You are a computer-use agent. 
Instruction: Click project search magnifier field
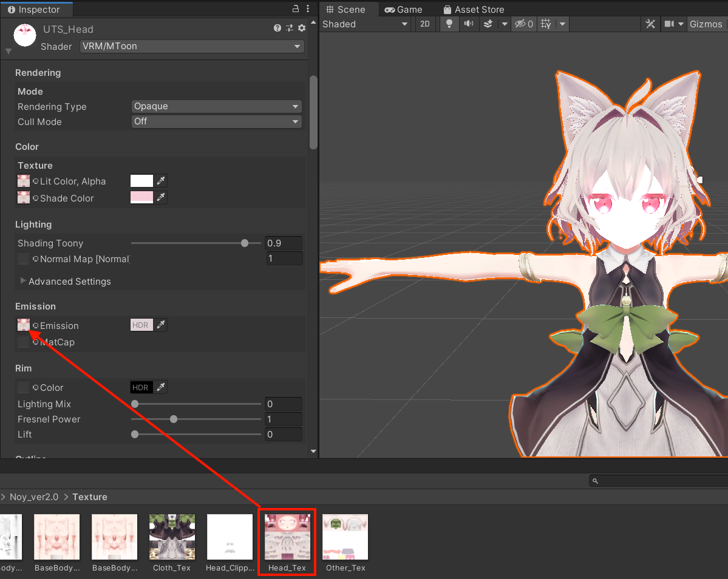click(x=658, y=481)
